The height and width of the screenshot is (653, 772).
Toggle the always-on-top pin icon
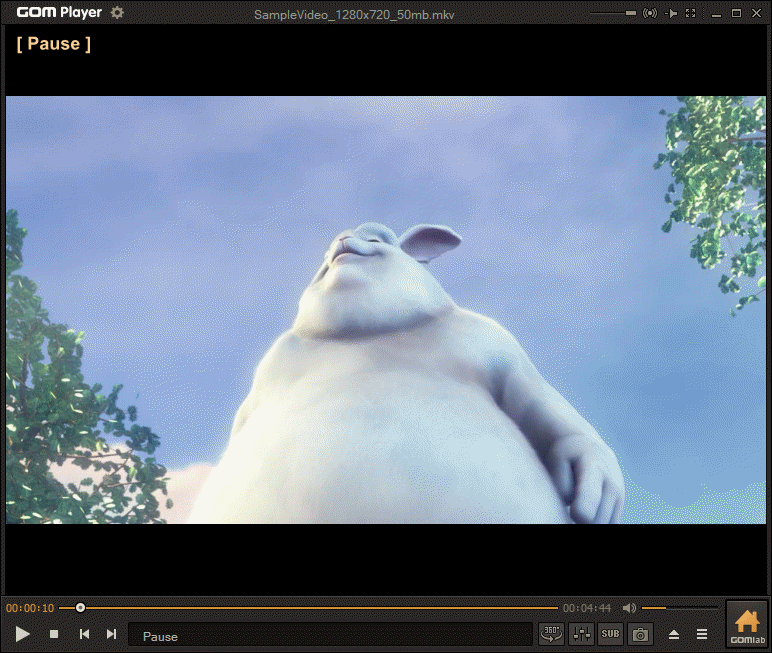(x=671, y=13)
